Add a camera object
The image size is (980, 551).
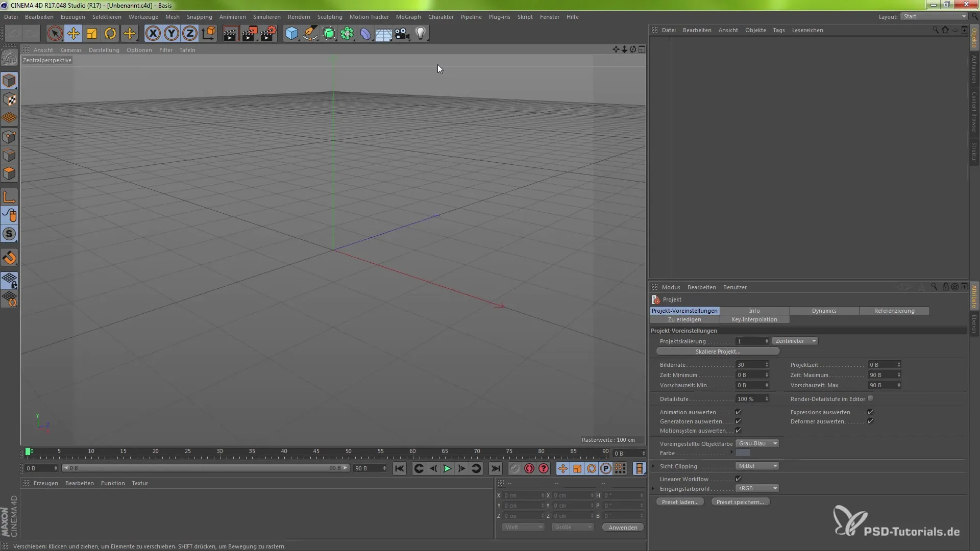point(402,34)
